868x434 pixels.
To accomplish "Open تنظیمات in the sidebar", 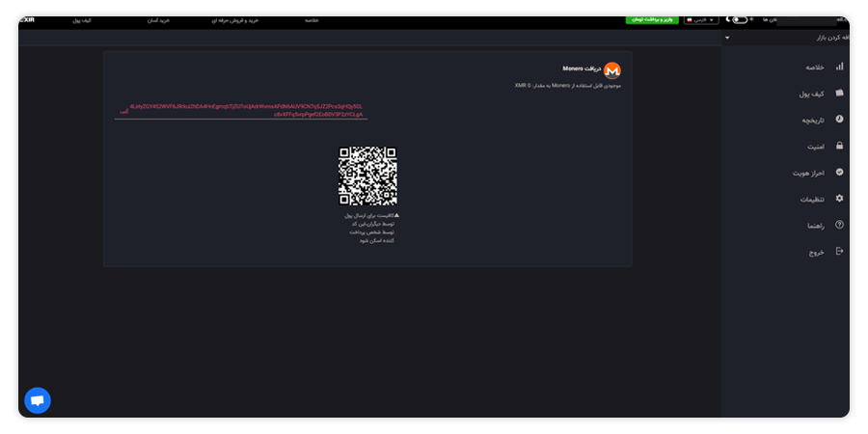I will tap(813, 200).
